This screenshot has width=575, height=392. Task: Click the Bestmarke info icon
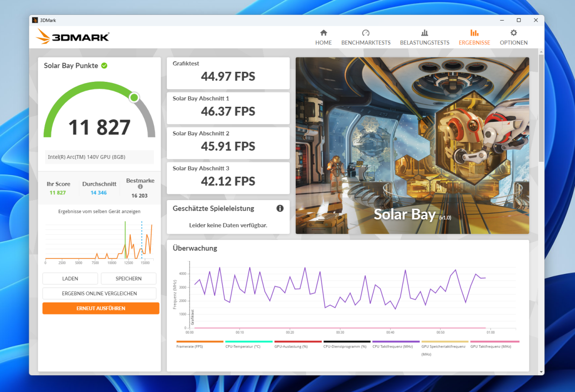140,187
